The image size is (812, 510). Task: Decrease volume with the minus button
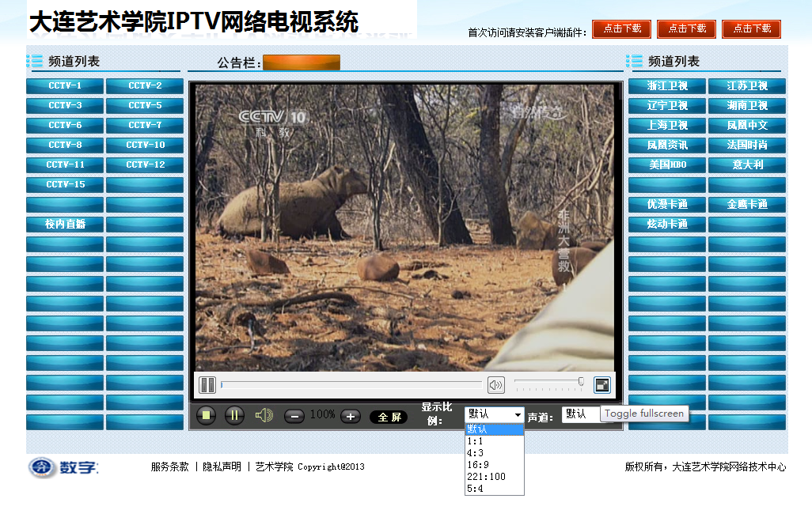(x=294, y=416)
